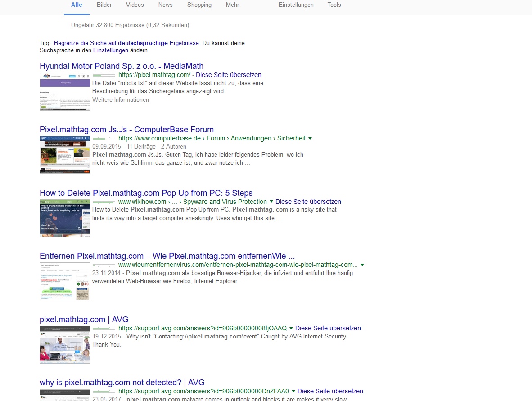This screenshot has height=401, width=532.
Task: Open the Mehr menu
Action: pos(232,5)
